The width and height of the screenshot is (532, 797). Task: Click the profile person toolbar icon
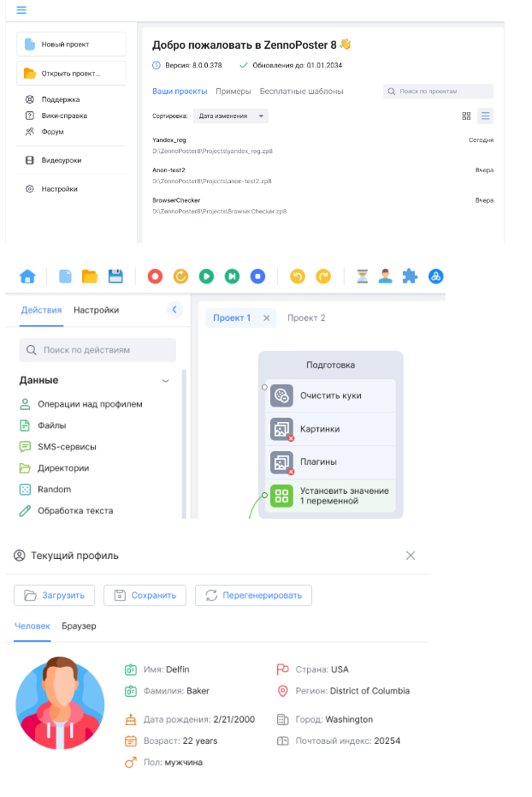coord(386,277)
